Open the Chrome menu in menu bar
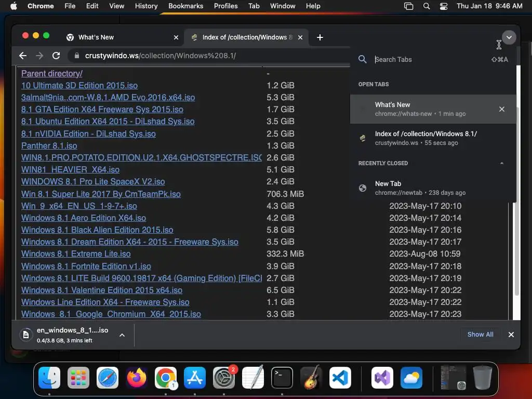Screen dimensions: 532x399 click(x=41, y=6)
